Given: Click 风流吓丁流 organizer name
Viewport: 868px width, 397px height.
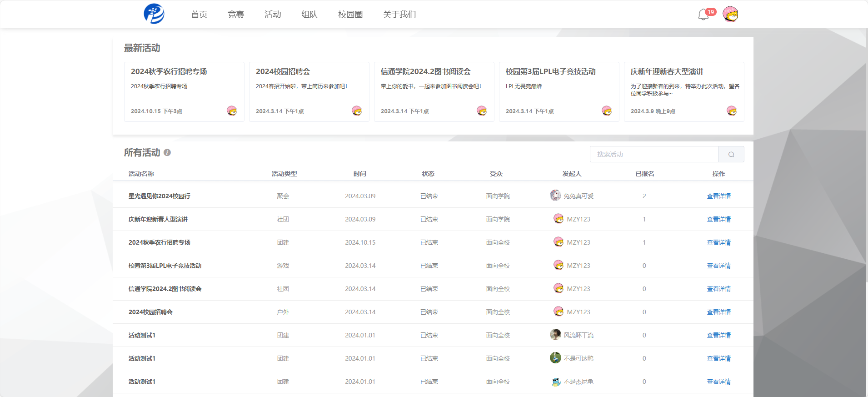Looking at the screenshot, I should (579, 335).
